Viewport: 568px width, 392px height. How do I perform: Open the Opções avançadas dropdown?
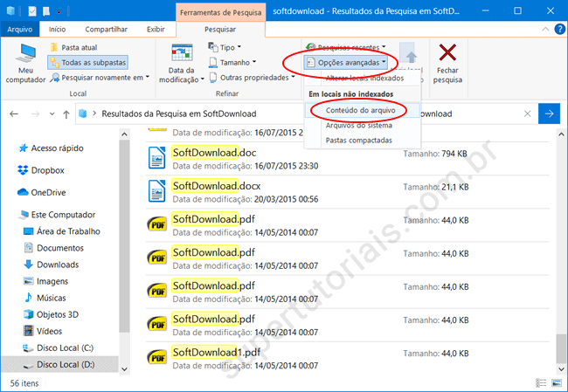(x=346, y=63)
